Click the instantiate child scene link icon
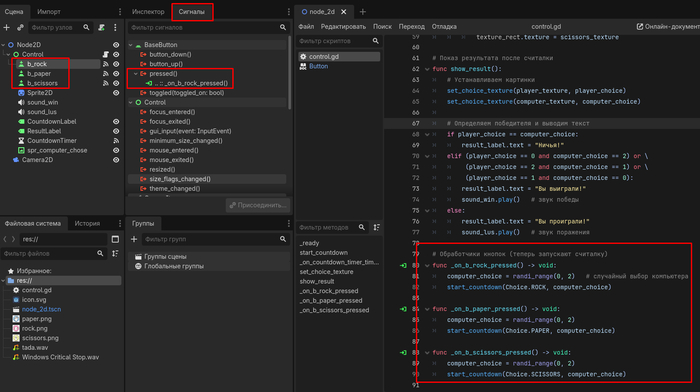The width and height of the screenshot is (700, 392). 20,28
